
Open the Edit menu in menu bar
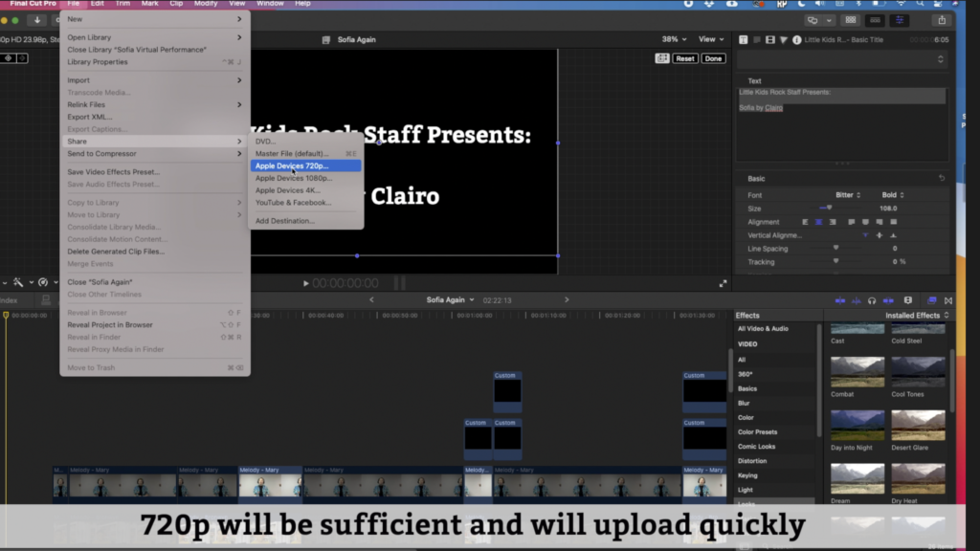(x=98, y=4)
